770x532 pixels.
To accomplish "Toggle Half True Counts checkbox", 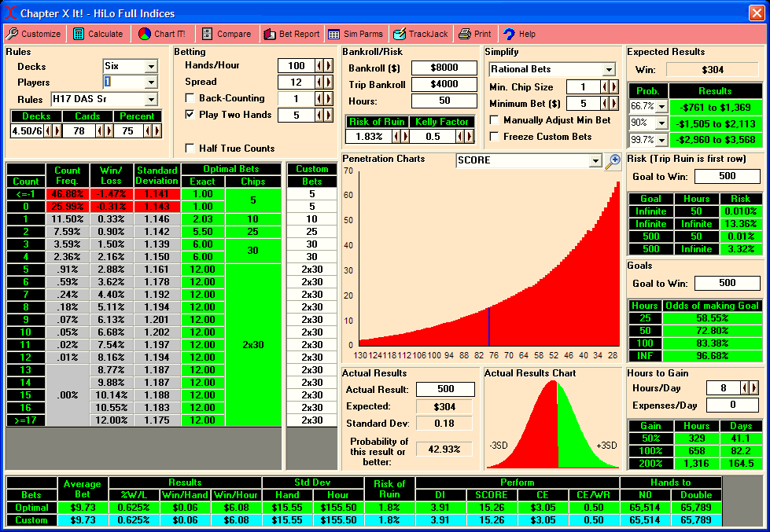I will point(190,149).
